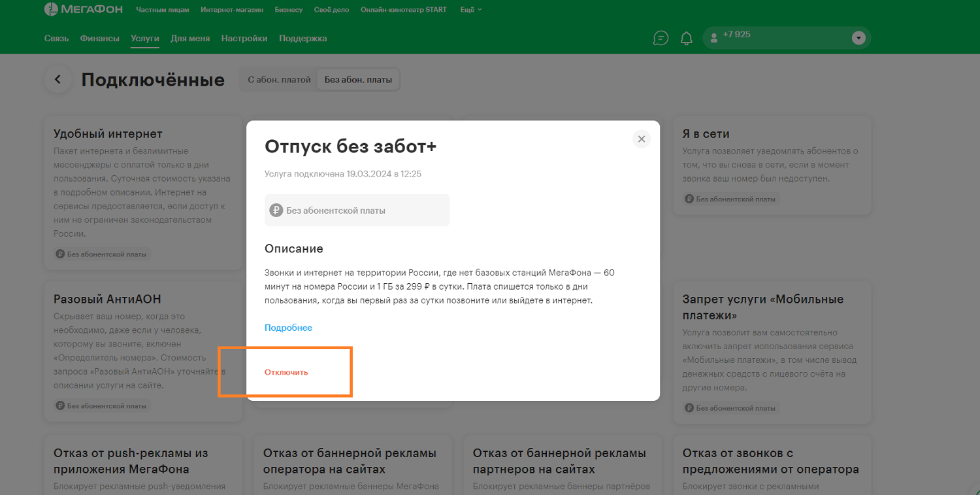Switch to the Финансы tab
Image resolution: width=980 pixels, height=495 pixels.
[x=100, y=39]
